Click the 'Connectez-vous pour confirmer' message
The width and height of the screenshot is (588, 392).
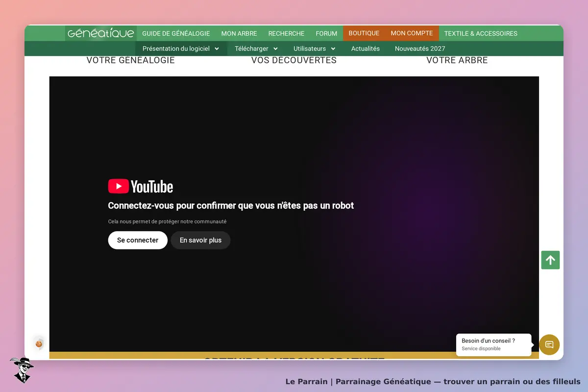click(x=231, y=206)
